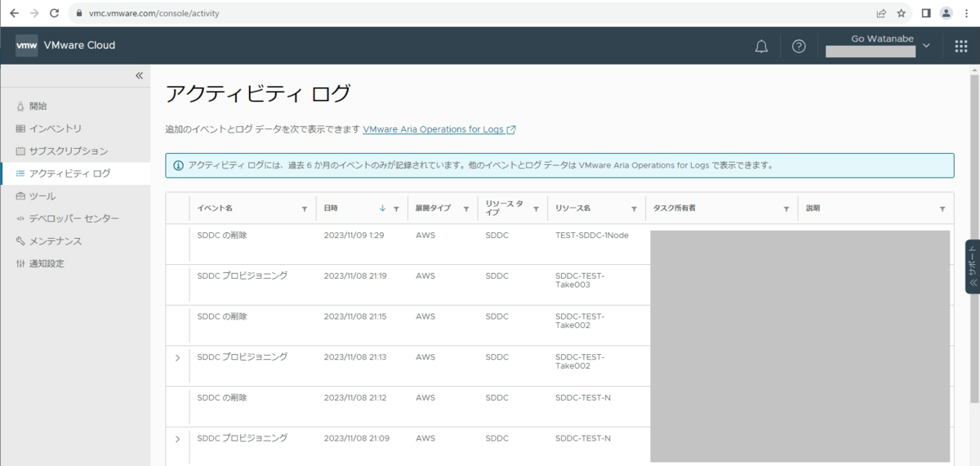Filter the 展開タイプ column
The height and width of the screenshot is (466, 980).
click(x=467, y=209)
